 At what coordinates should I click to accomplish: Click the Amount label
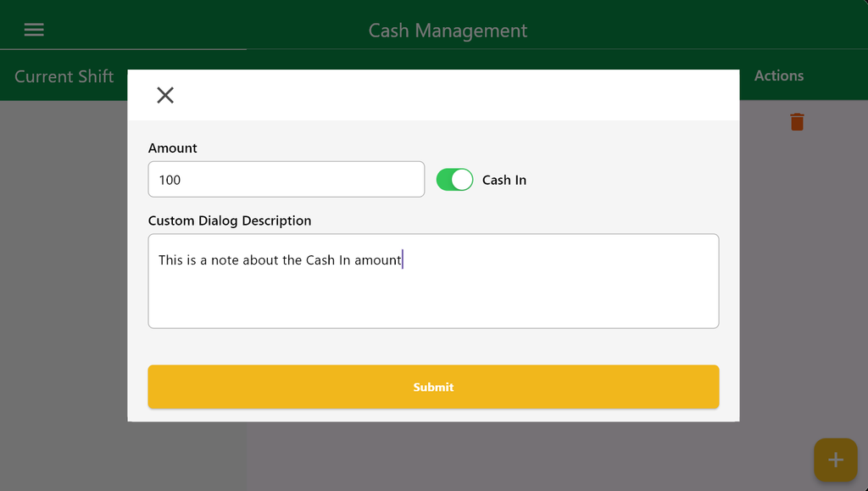(x=172, y=148)
